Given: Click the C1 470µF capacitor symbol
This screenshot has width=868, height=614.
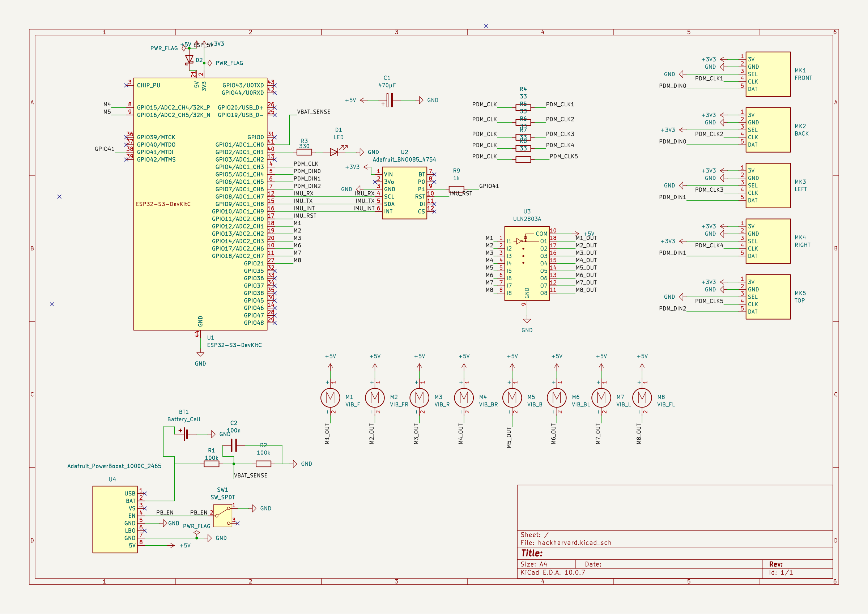Looking at the screenshot, I should [x=390, y=100].
